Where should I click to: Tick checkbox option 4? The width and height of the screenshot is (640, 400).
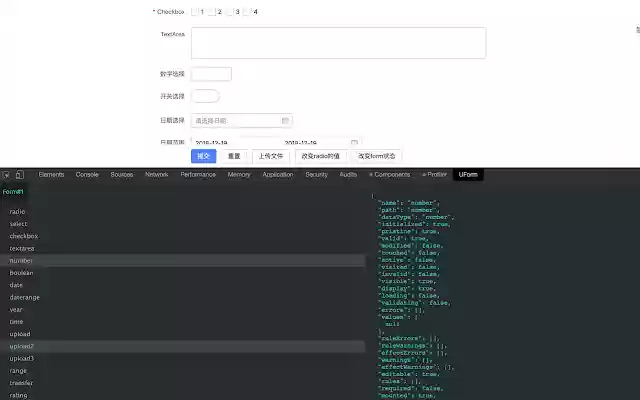(247, 12)
